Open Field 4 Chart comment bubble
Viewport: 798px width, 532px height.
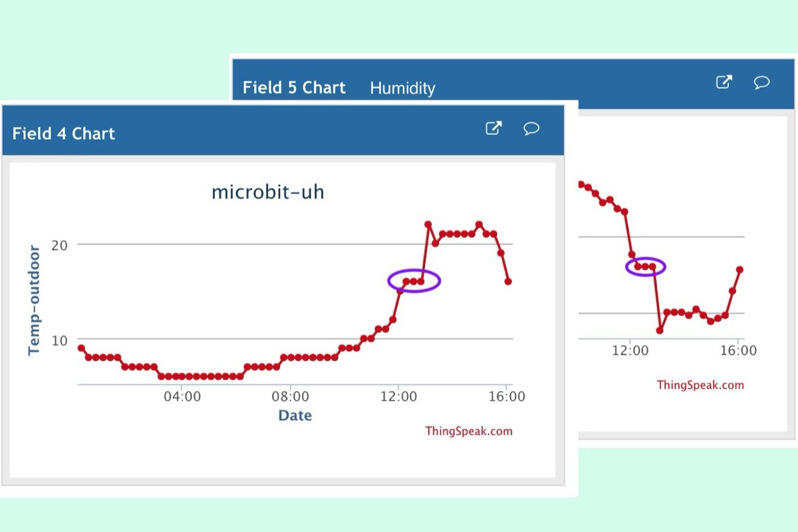tap(531, 128)
